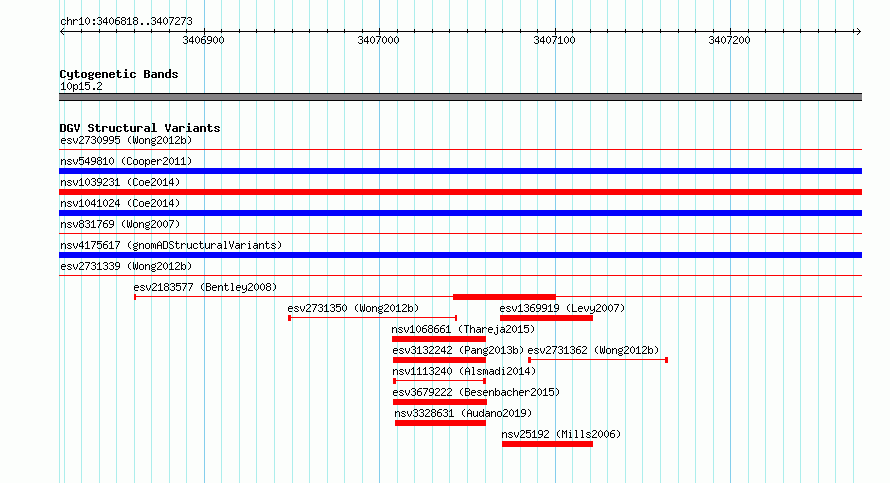Select esv2731339 (Wong2012b) variant label

click(x=126, y=266)
